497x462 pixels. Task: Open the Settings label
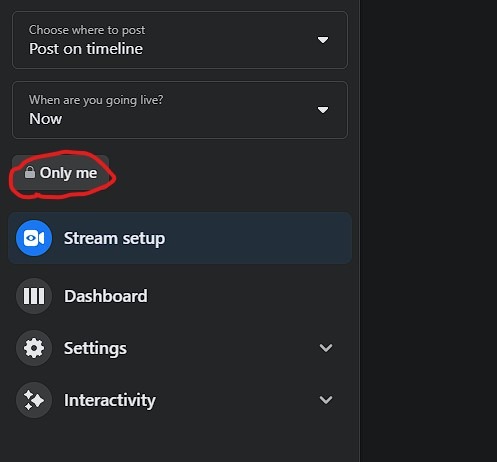[x=95, y=348]
